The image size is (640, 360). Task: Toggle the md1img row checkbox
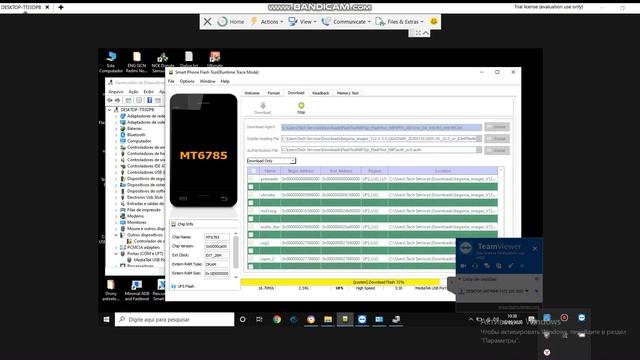click(x=251, y=211)
